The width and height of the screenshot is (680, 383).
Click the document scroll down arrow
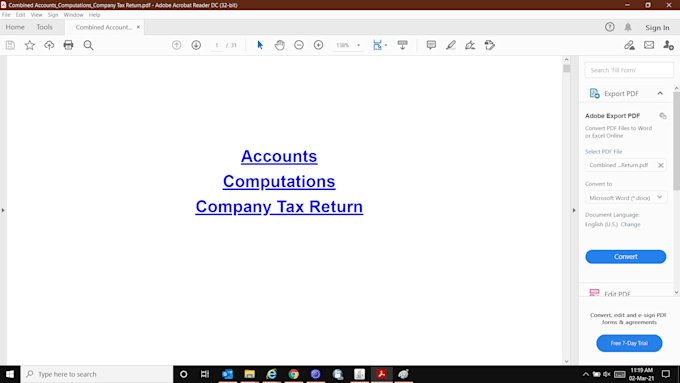tap(566, 361)
